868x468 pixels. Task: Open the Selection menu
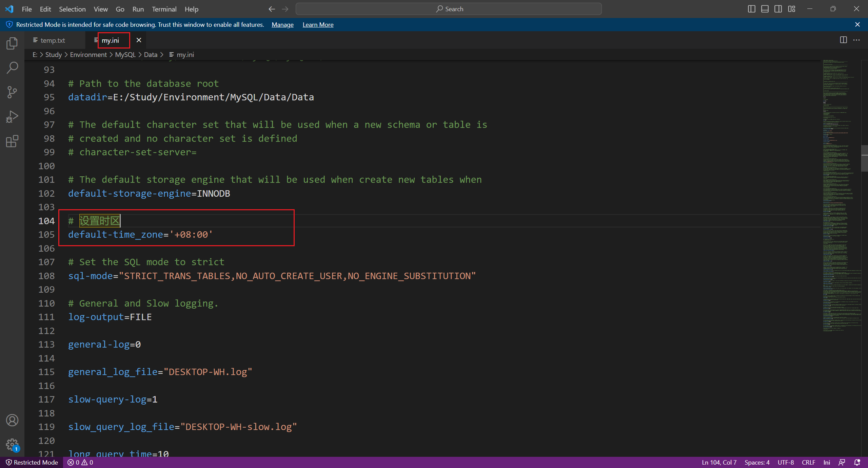72,9
